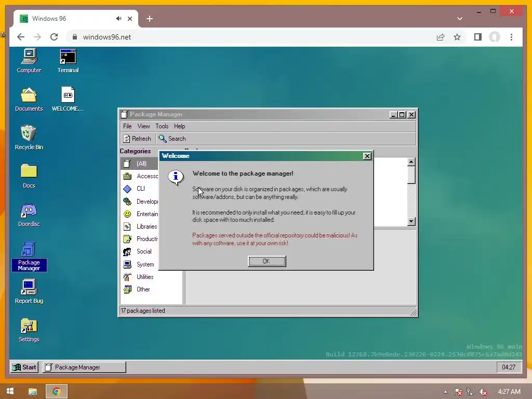Click the Refresh toolbar button

click(x=137, y=139)
